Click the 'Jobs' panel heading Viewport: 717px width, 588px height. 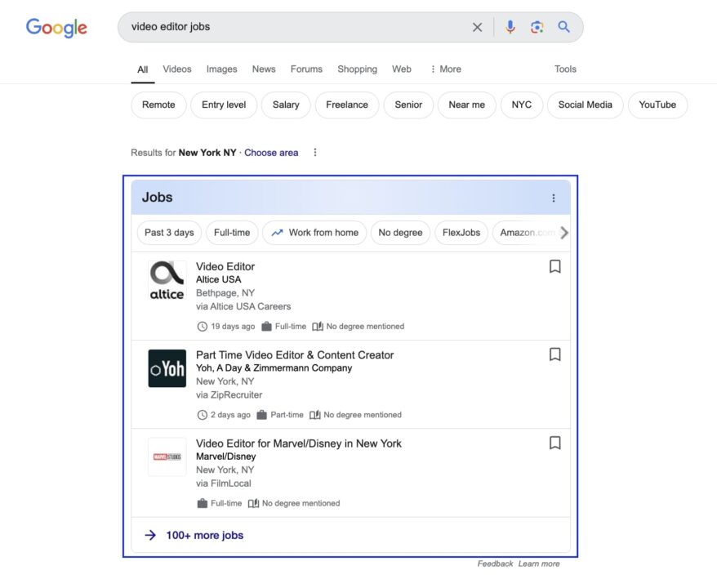pos(158,197)
